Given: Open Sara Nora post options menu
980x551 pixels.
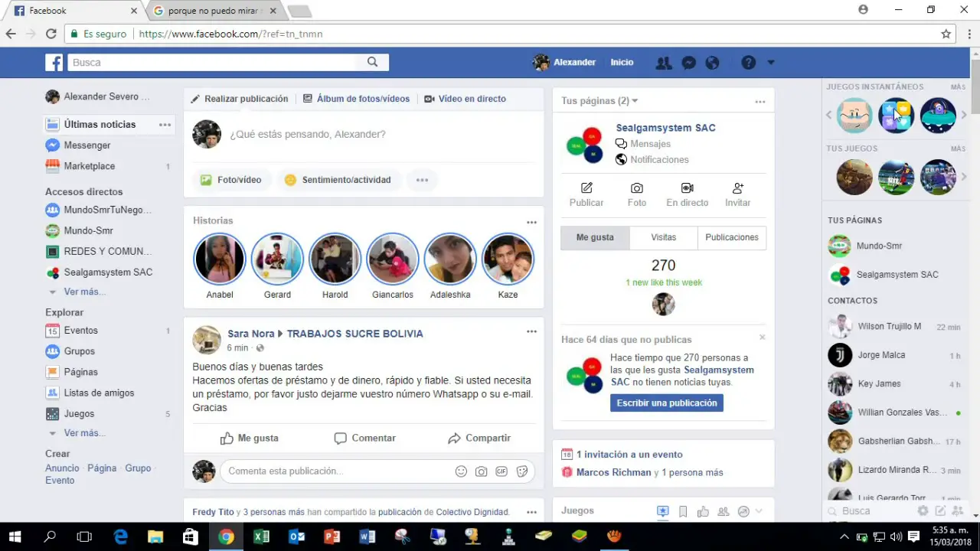Looking at the screenshot, I should tap(531, 331).
